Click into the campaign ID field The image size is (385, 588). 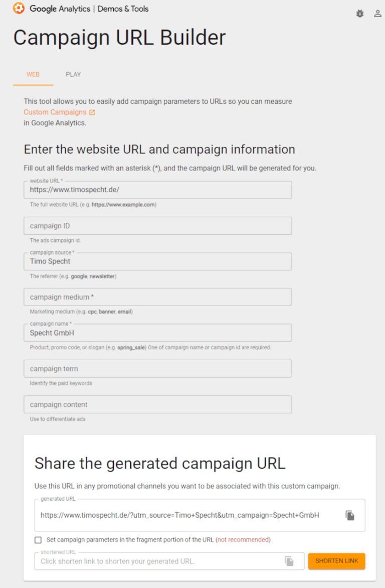pyautogui.click(x=158, y=226)
